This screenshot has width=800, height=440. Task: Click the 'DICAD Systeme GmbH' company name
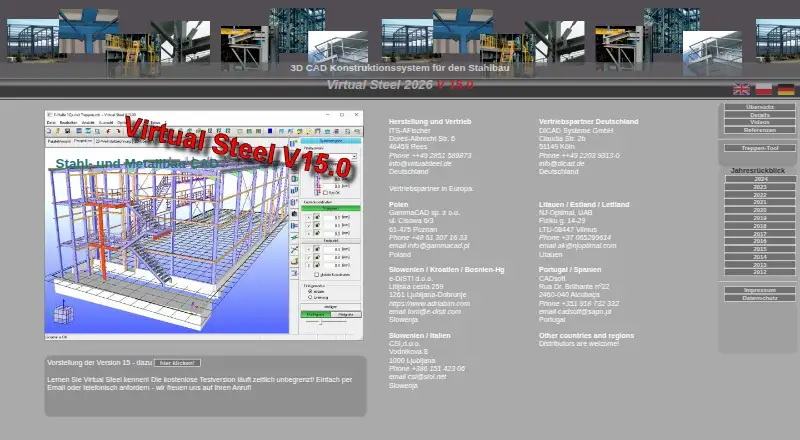(x=576, y=131)
